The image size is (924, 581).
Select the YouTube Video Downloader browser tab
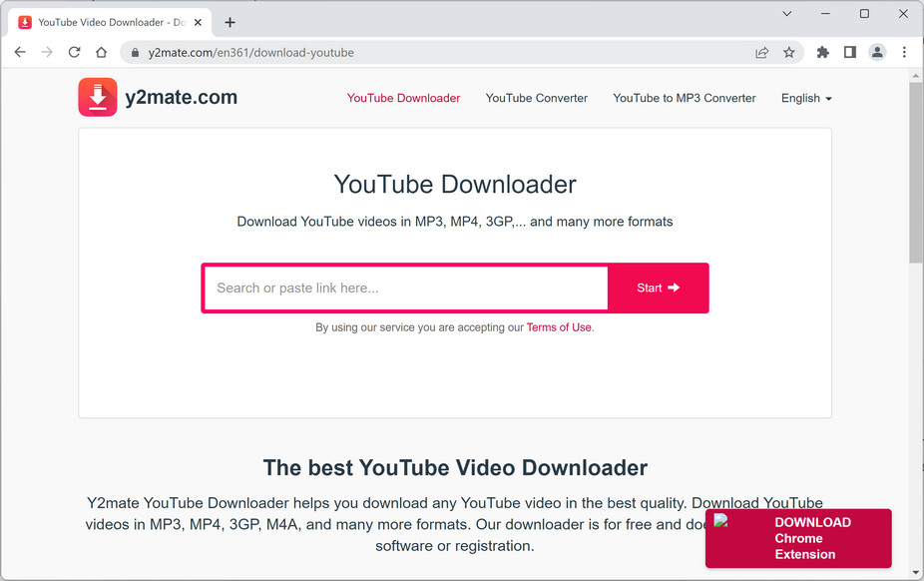[110, 22]
